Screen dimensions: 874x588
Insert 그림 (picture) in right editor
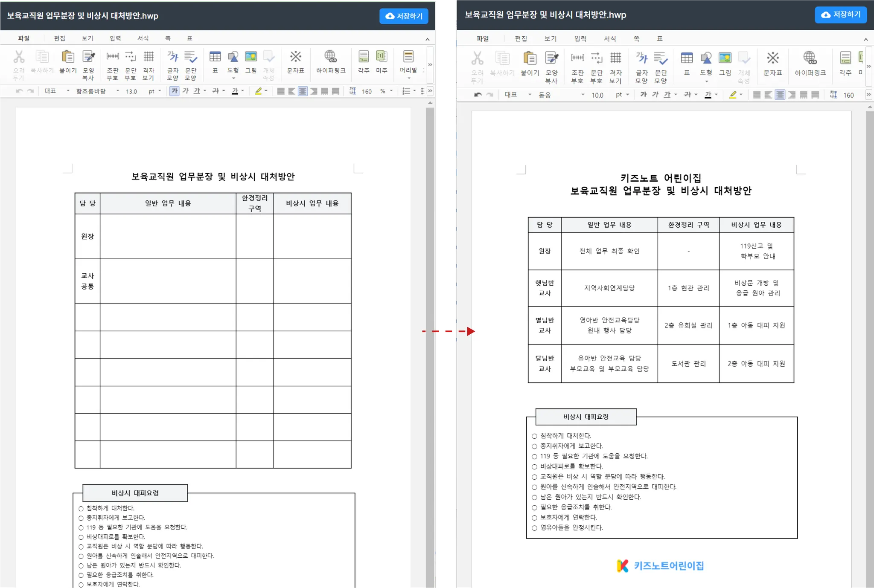725,58
